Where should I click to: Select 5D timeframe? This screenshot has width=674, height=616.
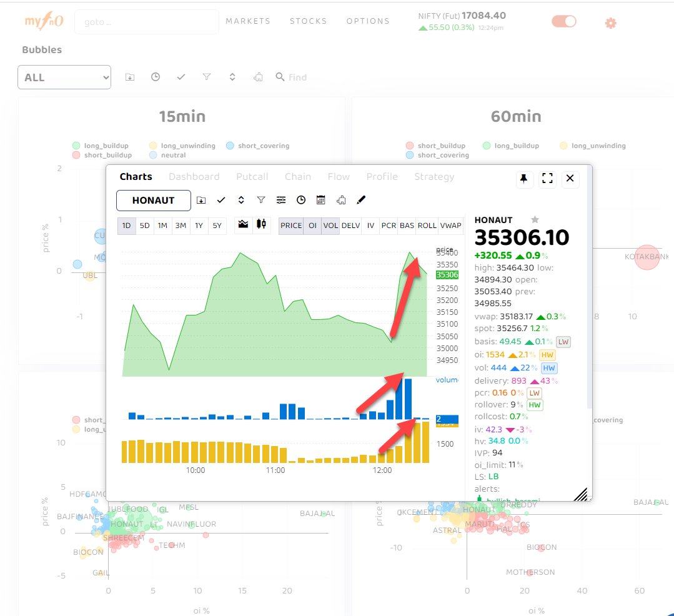pos(145,226)
